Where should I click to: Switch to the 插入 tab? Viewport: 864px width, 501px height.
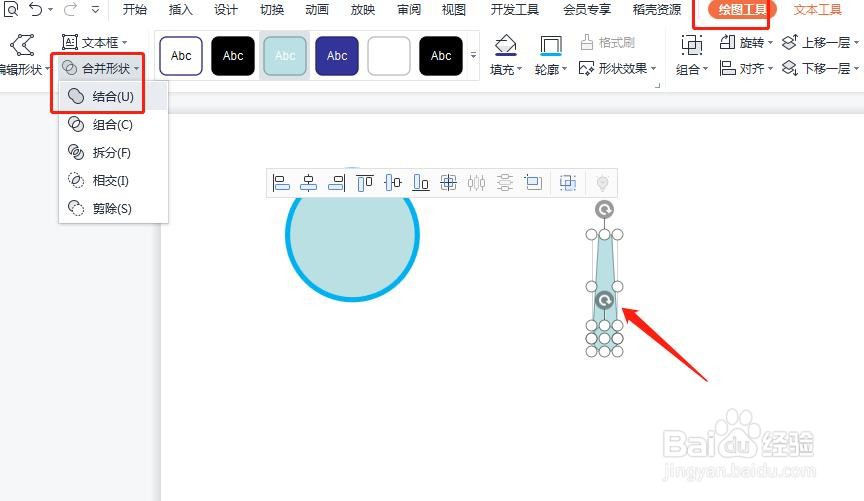pos(180,9)
